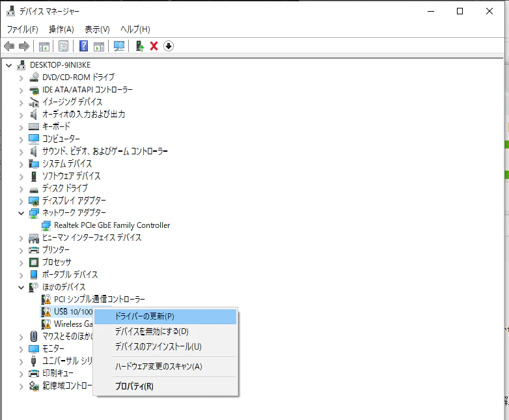Select the Realtek PCIe GbE adapter icon
The height and width of the screenshot is (420, 509).
(46, 225)
